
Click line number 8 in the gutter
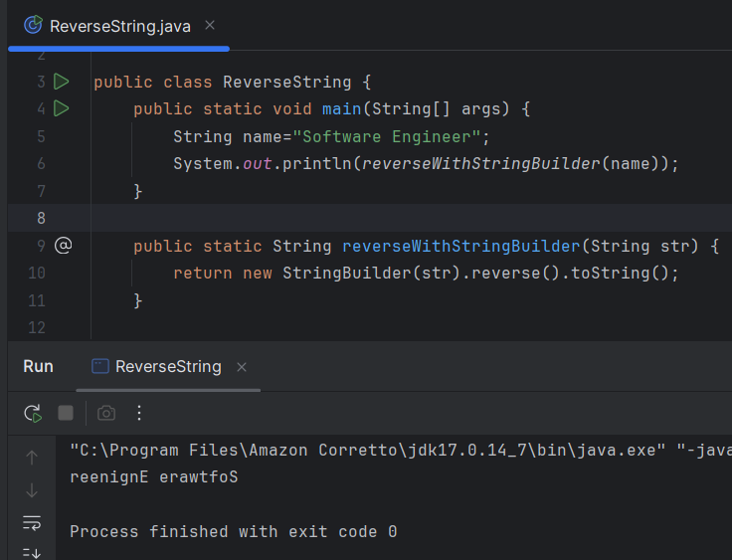41,218
